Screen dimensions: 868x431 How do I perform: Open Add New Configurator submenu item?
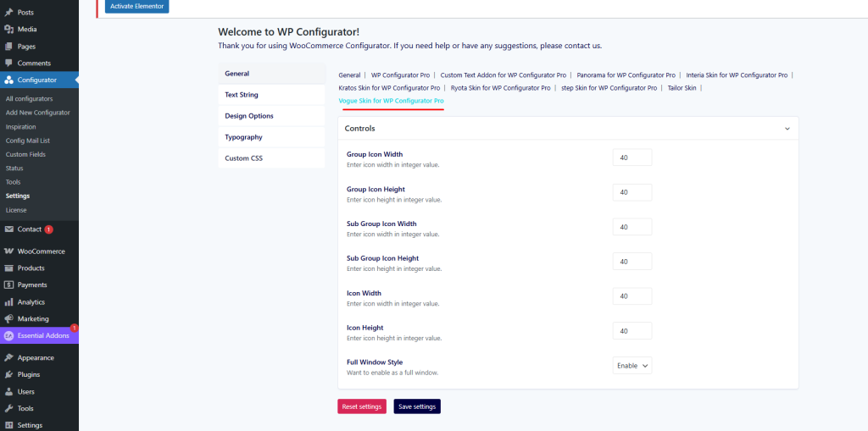point(37,113)
